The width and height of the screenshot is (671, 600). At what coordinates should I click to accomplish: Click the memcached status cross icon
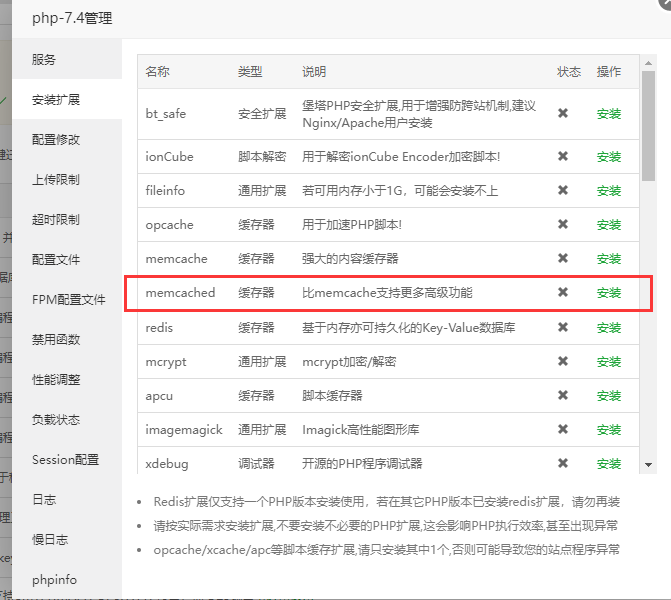pos(563,292)
